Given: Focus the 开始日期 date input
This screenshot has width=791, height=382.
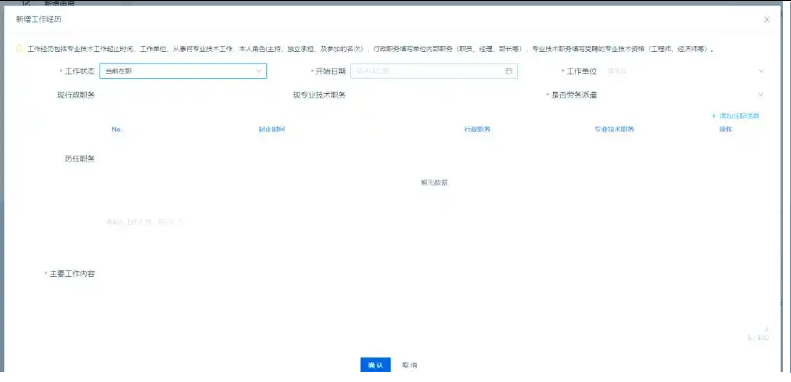Looking at the screenshot, I should [x=434, y=71].
